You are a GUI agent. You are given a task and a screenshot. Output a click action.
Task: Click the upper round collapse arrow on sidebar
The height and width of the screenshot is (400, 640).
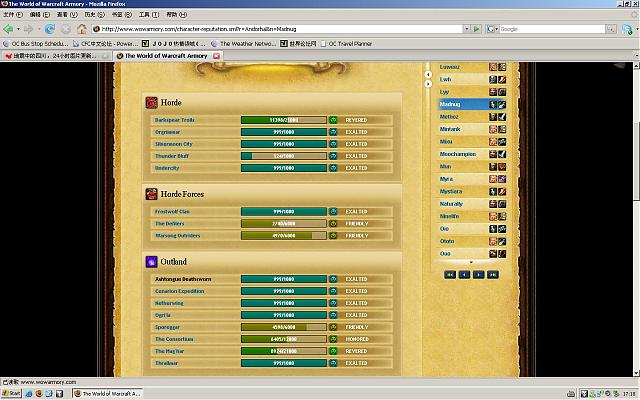tap(428, 74)
